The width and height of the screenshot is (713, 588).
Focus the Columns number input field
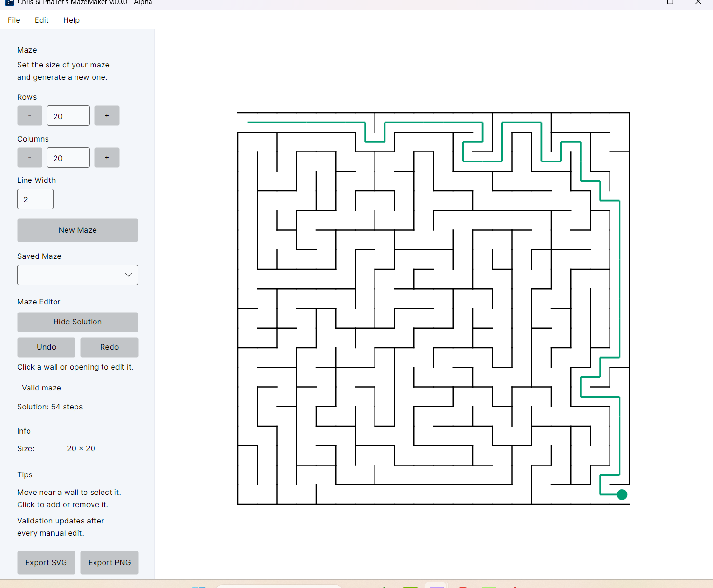[68, 158]
